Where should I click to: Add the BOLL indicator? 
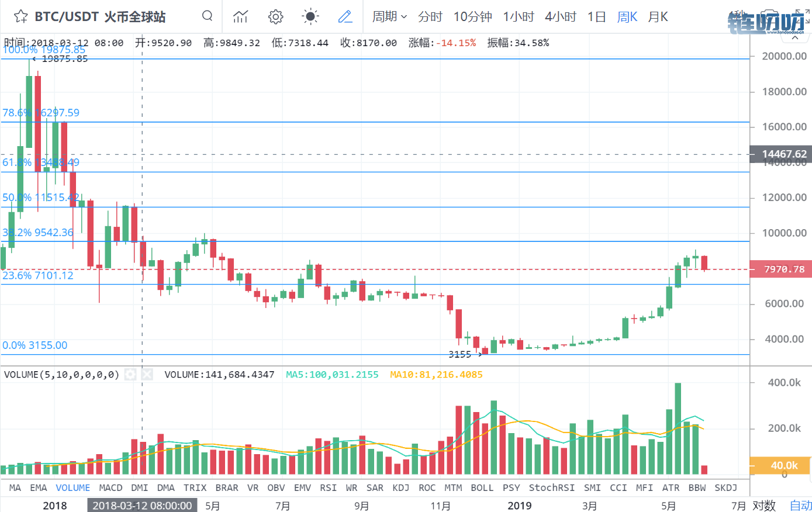(482, 487)
